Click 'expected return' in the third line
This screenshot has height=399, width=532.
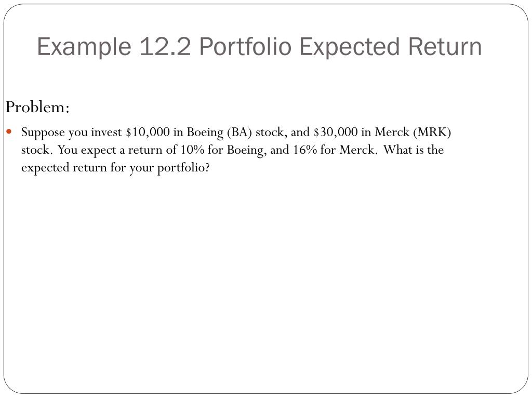[x=64, y=168]
